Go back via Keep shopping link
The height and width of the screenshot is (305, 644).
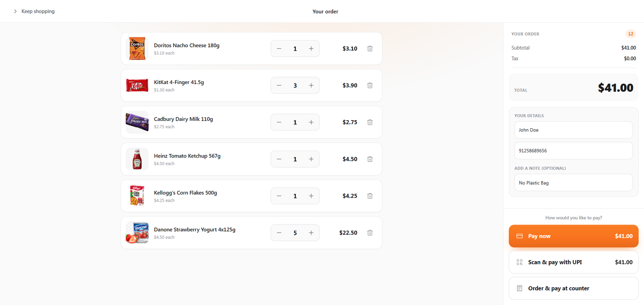(x=34, y=11)
